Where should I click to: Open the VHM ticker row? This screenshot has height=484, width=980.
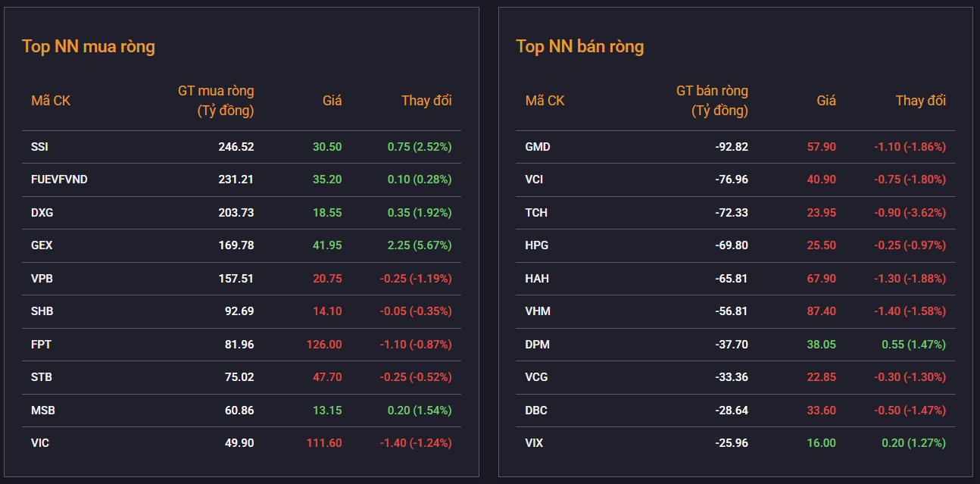pyautogui.click(x=537, y=311)
